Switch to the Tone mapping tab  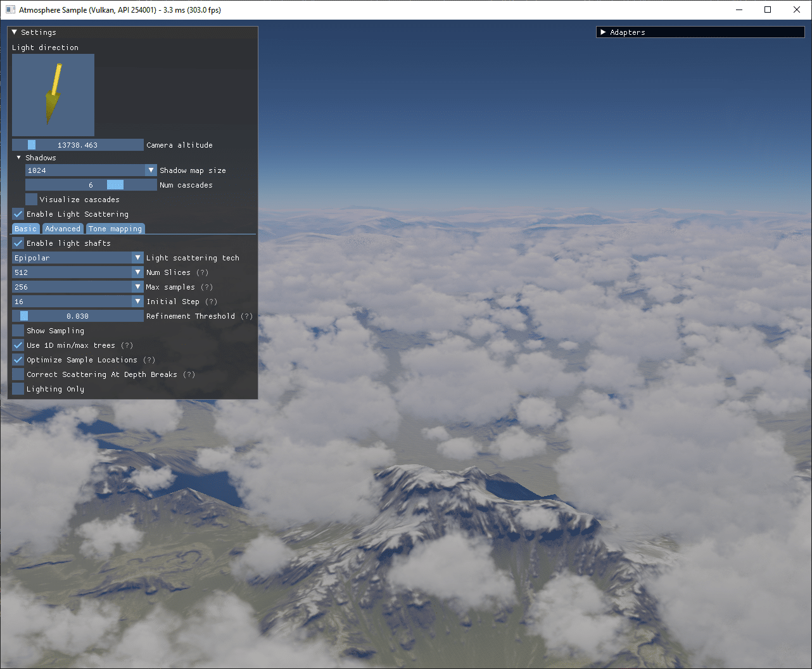click(x=115, y=229)
